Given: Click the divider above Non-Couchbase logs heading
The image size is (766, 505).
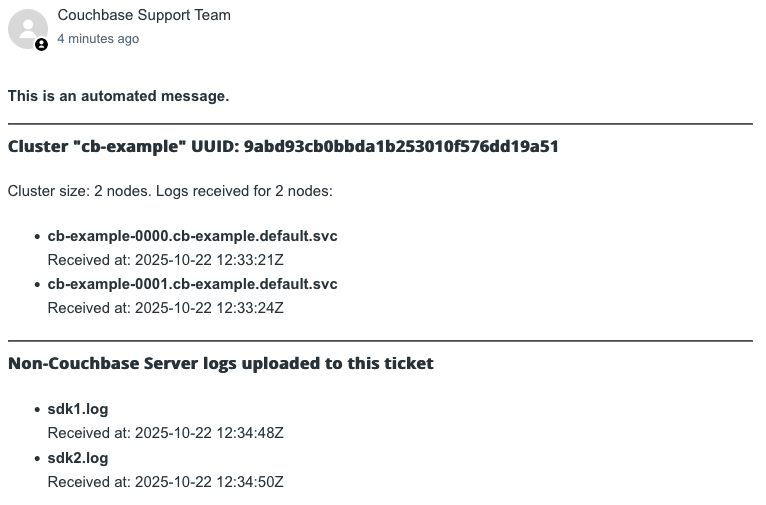Looking at the screenshot, I should click(380, 341).
